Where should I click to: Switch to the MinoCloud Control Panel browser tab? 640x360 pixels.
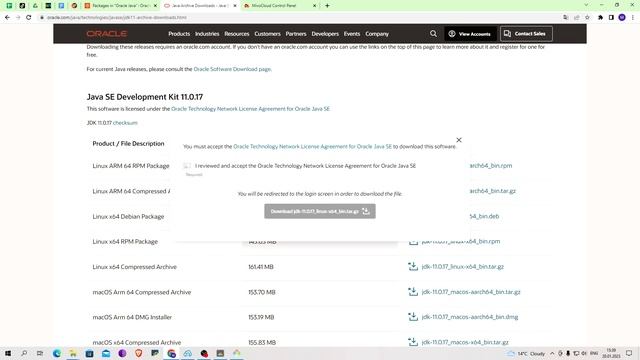(x=280, y=6)
